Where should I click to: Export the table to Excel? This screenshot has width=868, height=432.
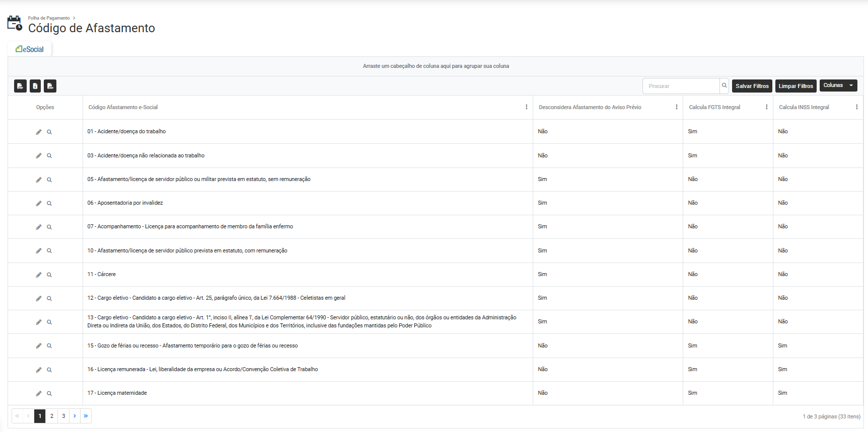(x=35, y=86)
